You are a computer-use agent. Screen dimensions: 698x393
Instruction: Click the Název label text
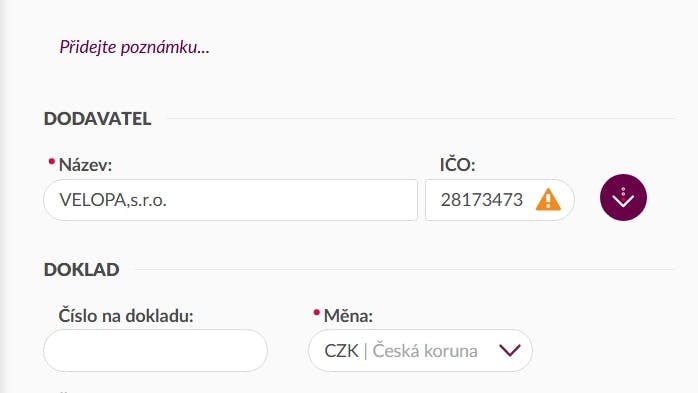(85, 165)
